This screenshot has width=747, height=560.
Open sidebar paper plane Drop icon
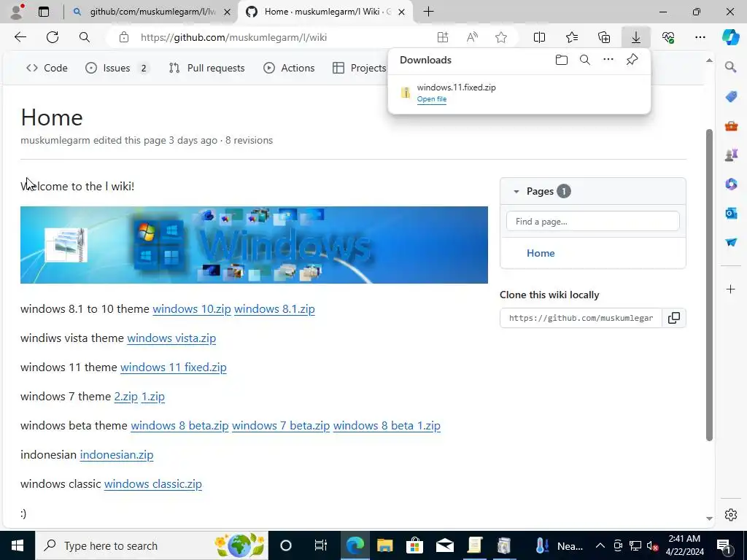731,242
